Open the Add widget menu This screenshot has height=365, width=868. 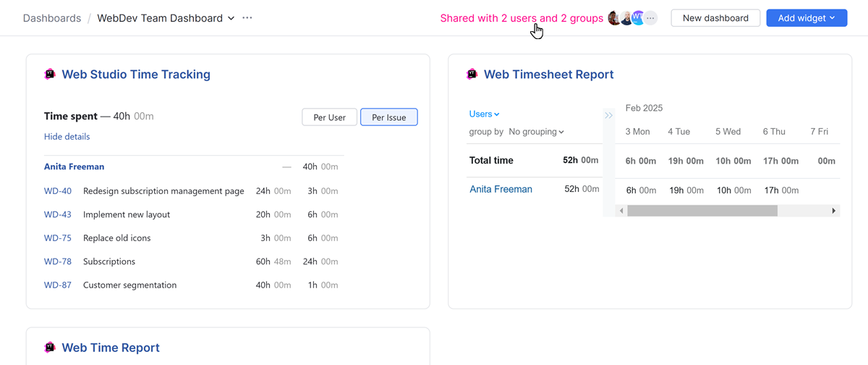point(807,18)
